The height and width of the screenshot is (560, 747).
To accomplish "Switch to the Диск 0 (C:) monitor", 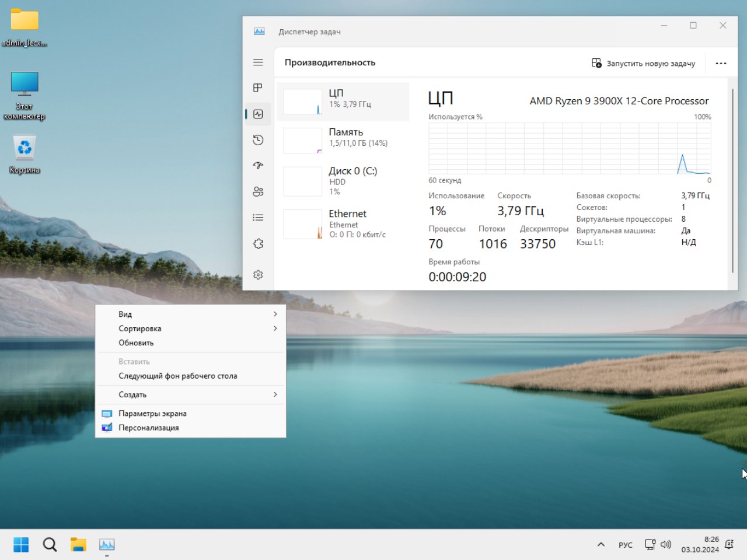I will click(x=344, y=181).
